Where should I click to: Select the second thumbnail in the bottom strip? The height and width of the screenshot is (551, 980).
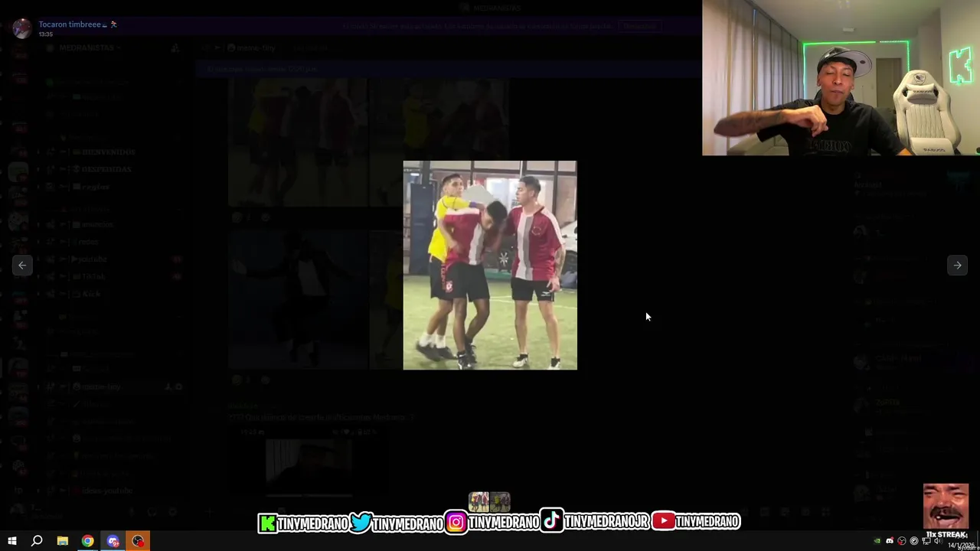(500, 502)
